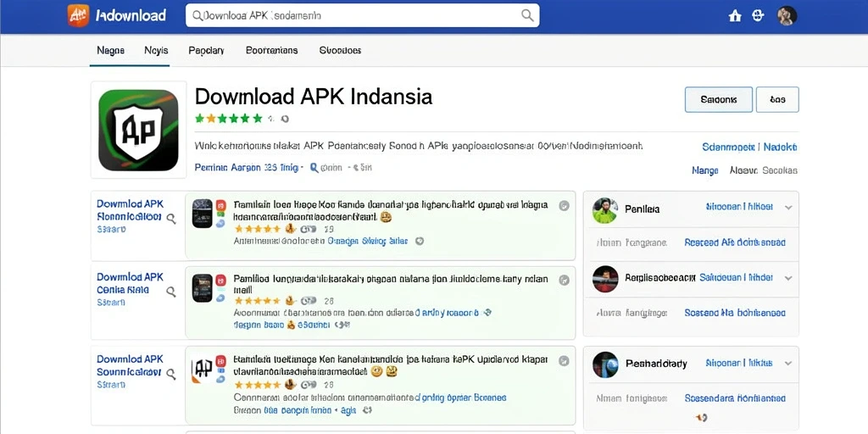This screenshot has height=434, width=868.
Task: Click the blue 'Nange' link near Aloavc
Action: (x=705, y=170)
